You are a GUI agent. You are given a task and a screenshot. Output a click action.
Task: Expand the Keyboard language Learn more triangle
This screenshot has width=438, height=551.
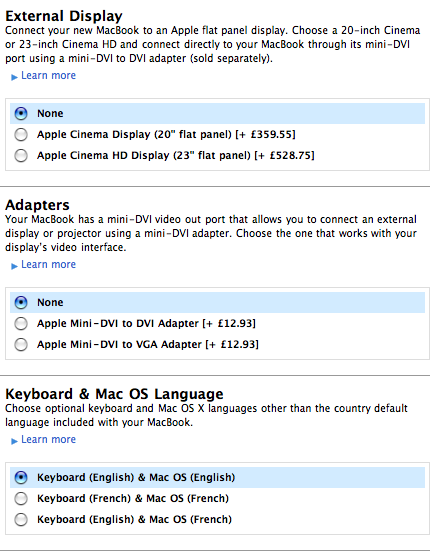(14, 441)
